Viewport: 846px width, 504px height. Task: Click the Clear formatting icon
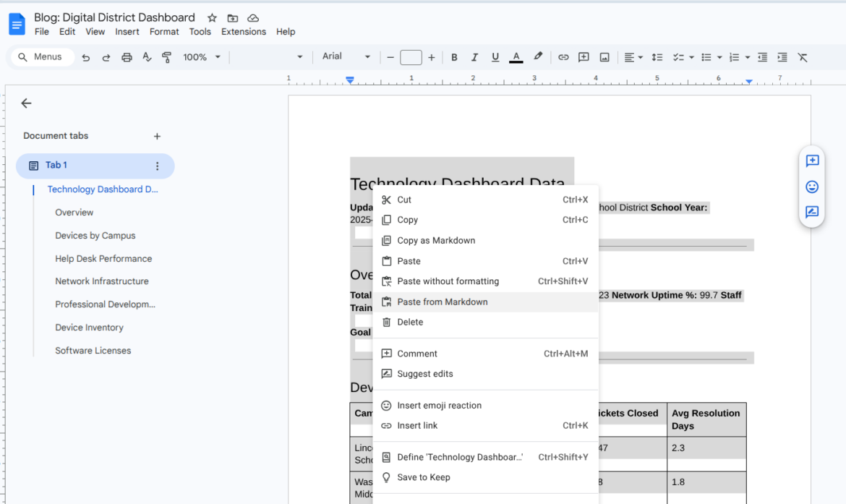803,57
